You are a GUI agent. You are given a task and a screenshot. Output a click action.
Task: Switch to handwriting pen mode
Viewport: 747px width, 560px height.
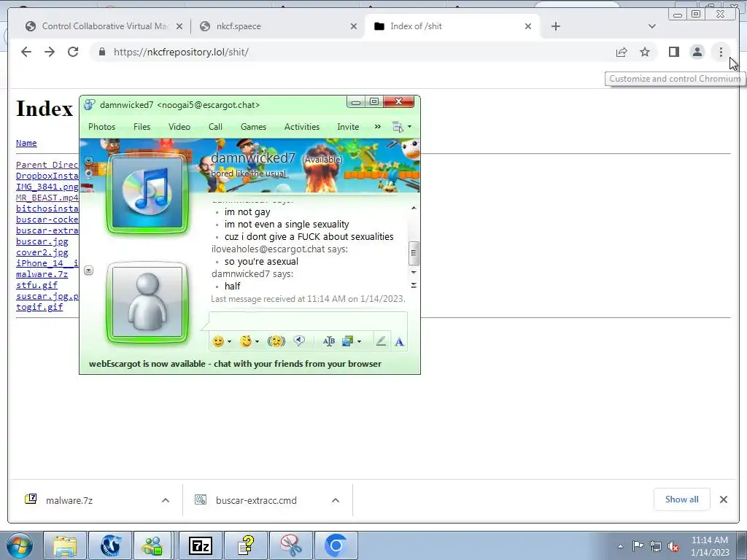click(381, 341)
